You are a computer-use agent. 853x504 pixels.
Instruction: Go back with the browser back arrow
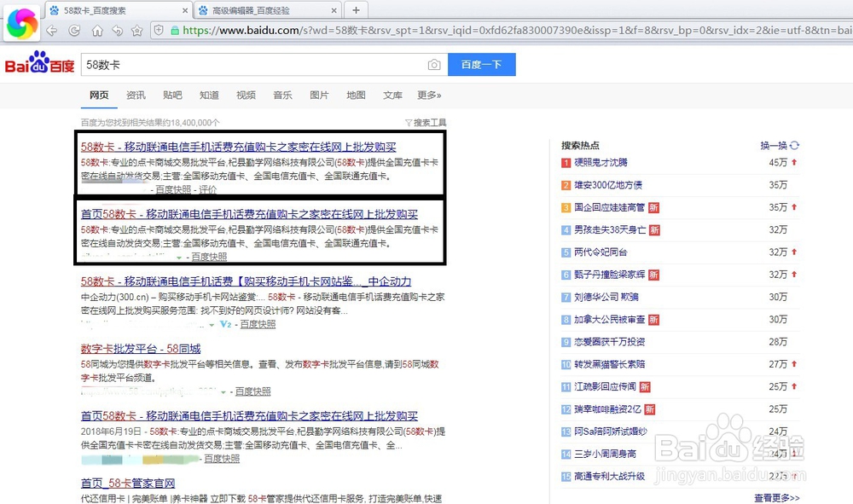(x=52, y=31)
